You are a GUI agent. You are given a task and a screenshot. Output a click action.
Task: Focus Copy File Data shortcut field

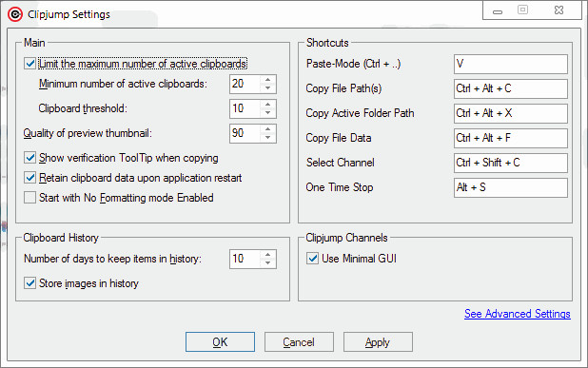point(511,138)
